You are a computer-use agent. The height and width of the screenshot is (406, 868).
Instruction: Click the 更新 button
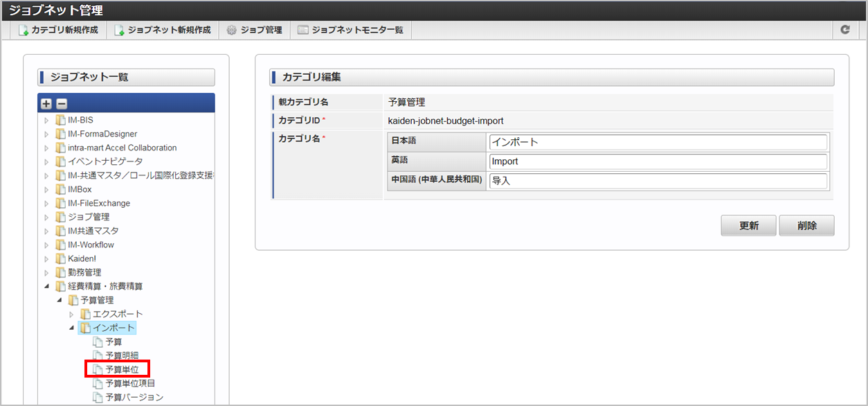(x=748, y=225)
